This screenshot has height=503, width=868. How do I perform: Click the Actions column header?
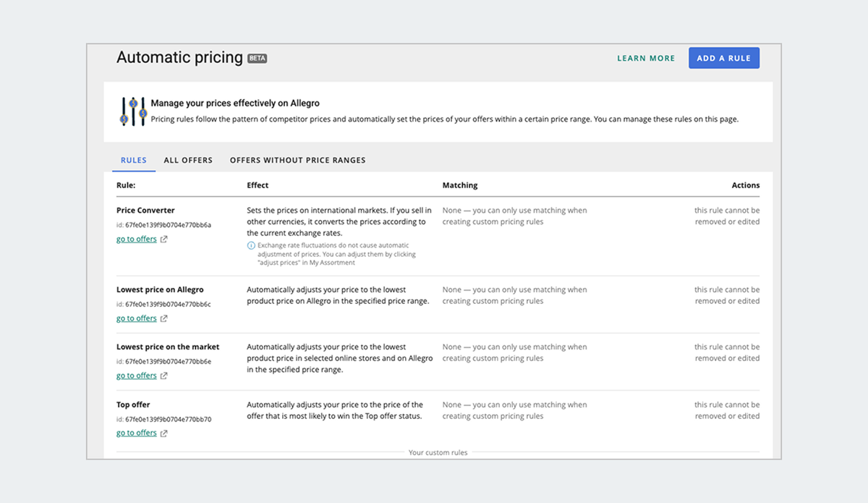(746, 185)
